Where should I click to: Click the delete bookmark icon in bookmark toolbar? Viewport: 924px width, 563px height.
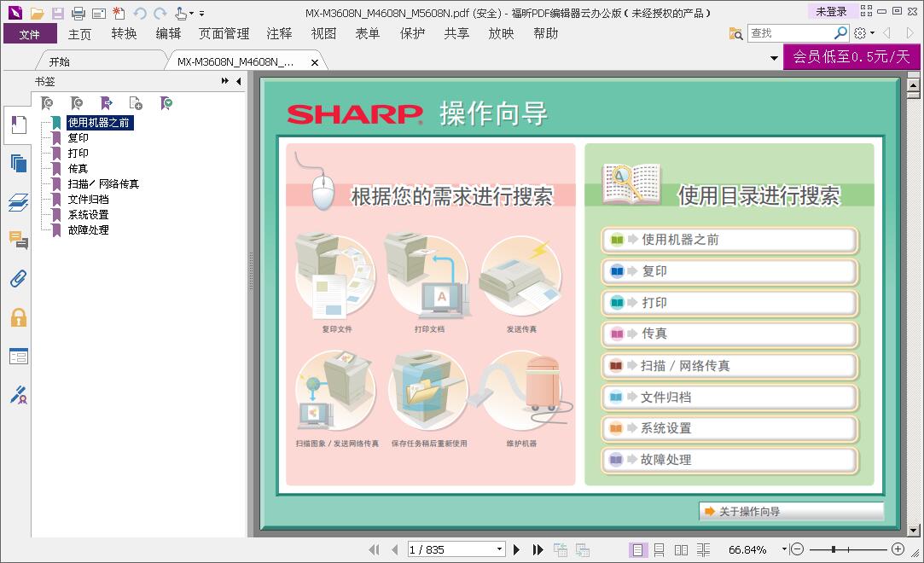coord(47,104)
